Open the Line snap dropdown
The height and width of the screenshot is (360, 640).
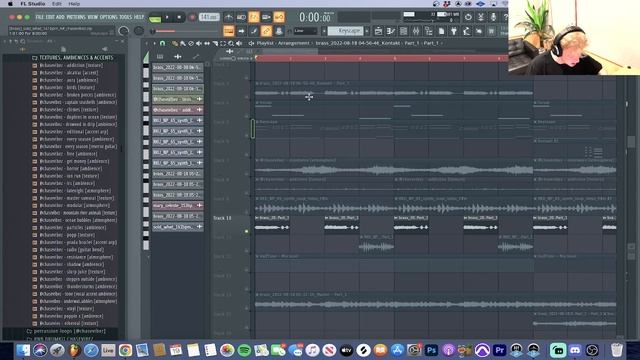pos(305,31)
